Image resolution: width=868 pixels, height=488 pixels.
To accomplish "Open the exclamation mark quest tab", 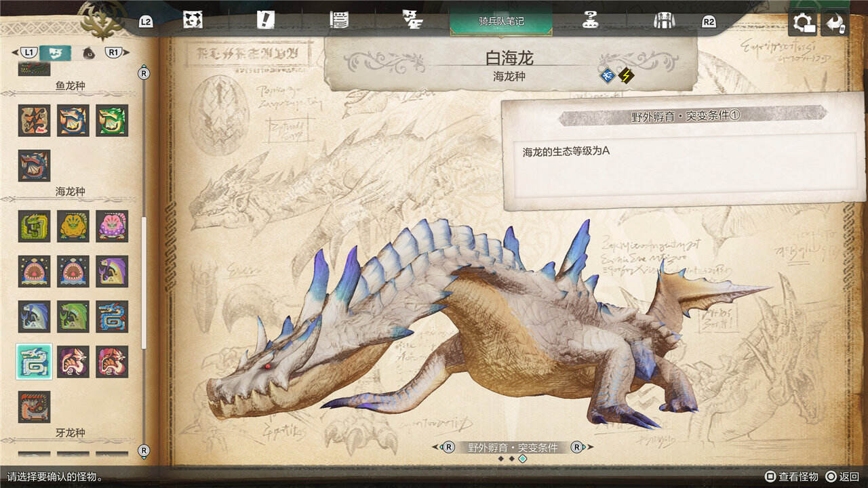I will [266, 20].
